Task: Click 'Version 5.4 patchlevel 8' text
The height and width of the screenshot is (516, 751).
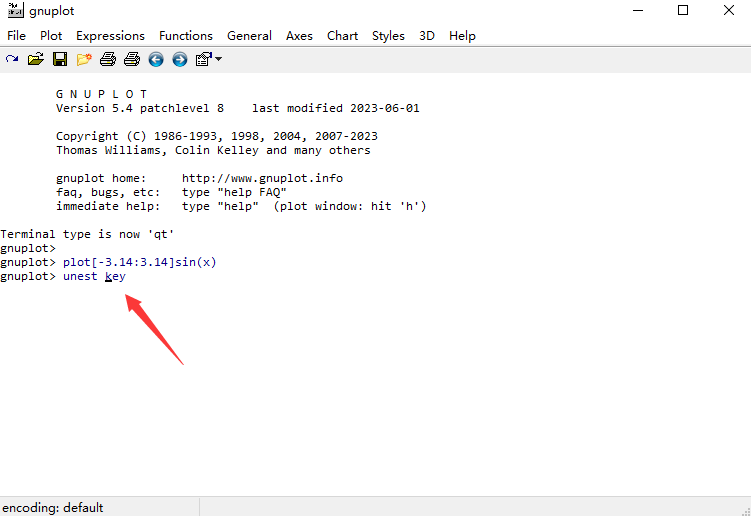Action: click(140, 108)
